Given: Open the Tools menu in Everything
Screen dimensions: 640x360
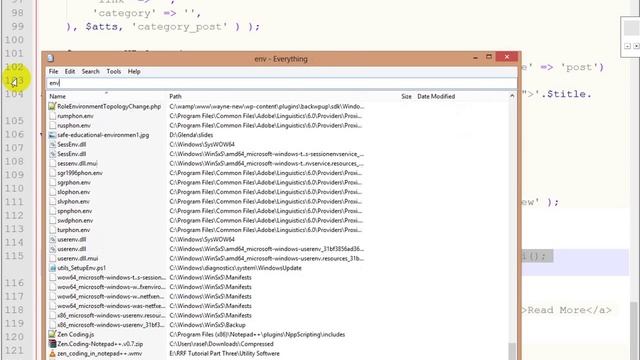Looking at the screenshot, I should [x=114, y=71].
